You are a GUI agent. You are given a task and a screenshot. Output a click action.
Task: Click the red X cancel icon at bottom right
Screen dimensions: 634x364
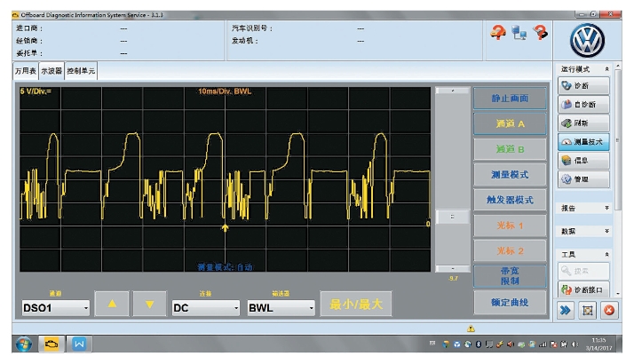(609, 310)
